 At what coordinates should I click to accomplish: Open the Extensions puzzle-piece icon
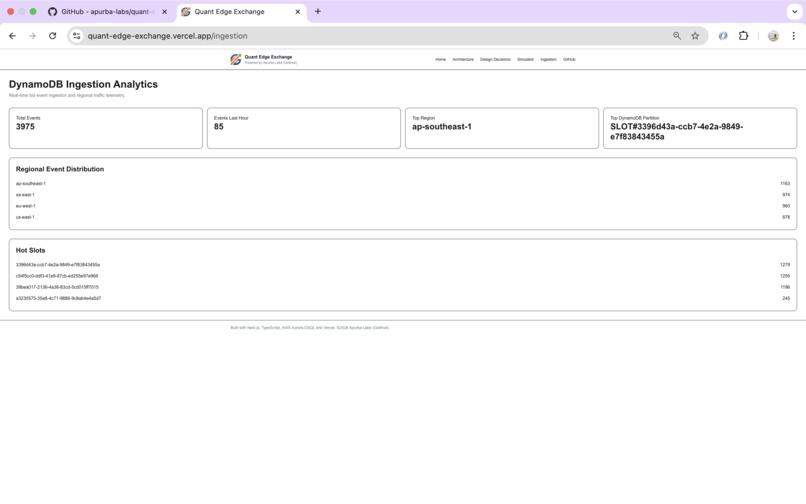(x=743, y=36)
